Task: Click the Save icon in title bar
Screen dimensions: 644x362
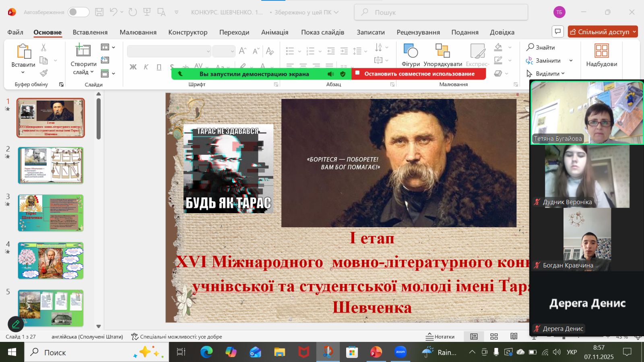Action: click(x=99, y=12)
